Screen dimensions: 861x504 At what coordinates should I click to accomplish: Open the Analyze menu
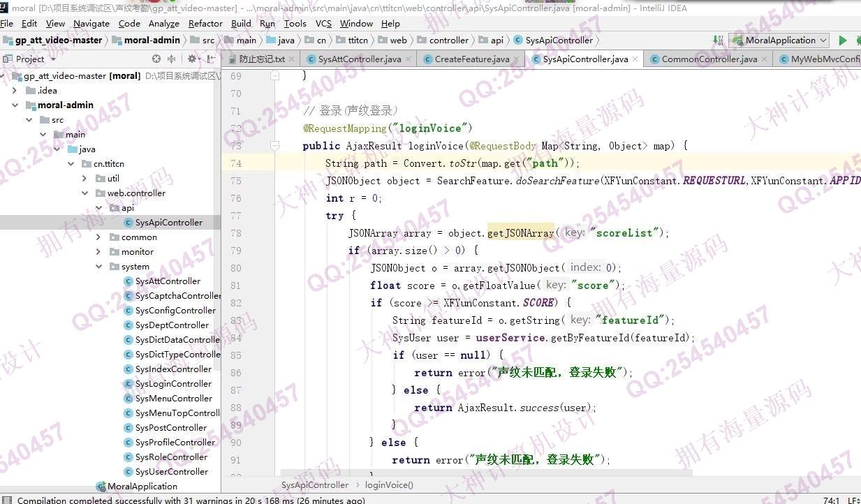click(x=164, y=23)
